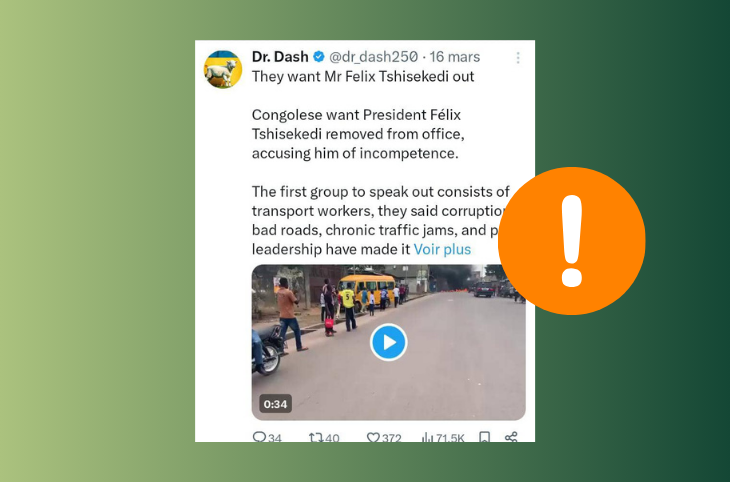Image resolution: width=730 pixels, height=482 pixels.
Task: Open the Dr. Dash profile name
Action: 280,57
